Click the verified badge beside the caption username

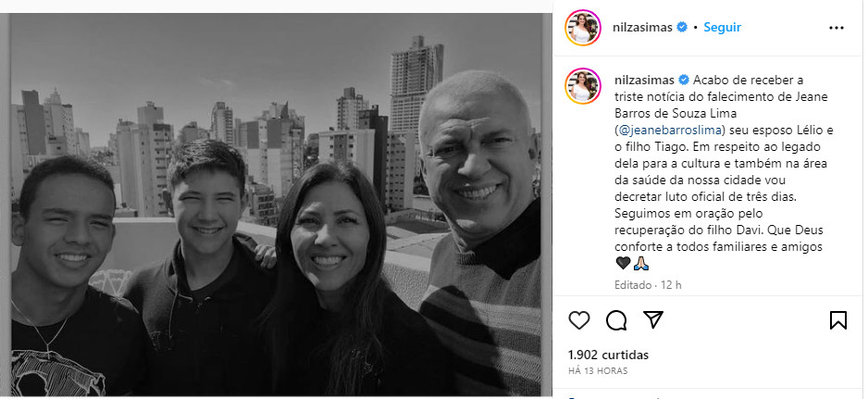[682, 80]
